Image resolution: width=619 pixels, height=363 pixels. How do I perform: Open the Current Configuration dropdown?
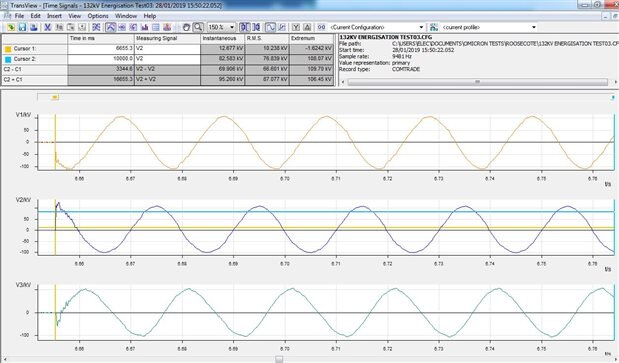pyautogui.click(x=421, y=27)
